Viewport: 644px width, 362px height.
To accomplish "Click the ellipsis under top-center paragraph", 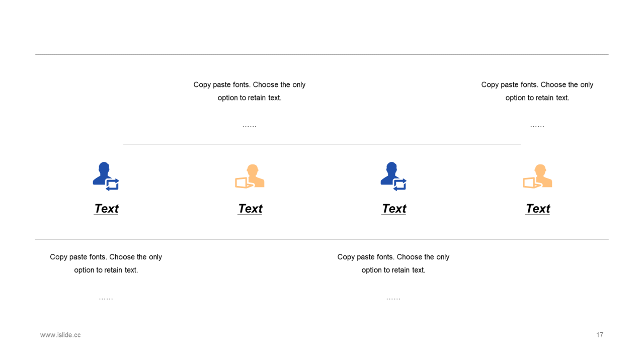I will pyautogui.click(x=250, y=126).
